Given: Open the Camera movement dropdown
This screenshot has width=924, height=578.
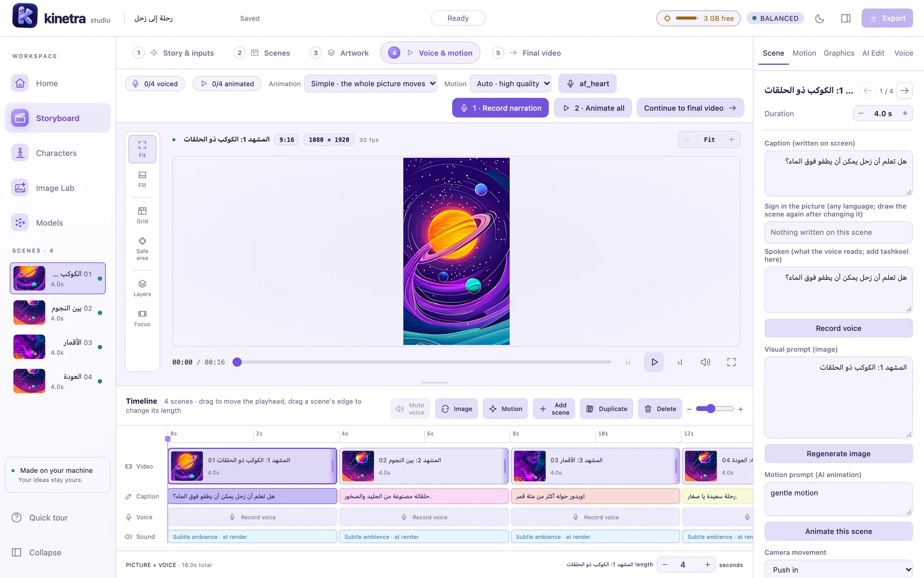Looking at the screenshot, I should (x=838, y=569).
